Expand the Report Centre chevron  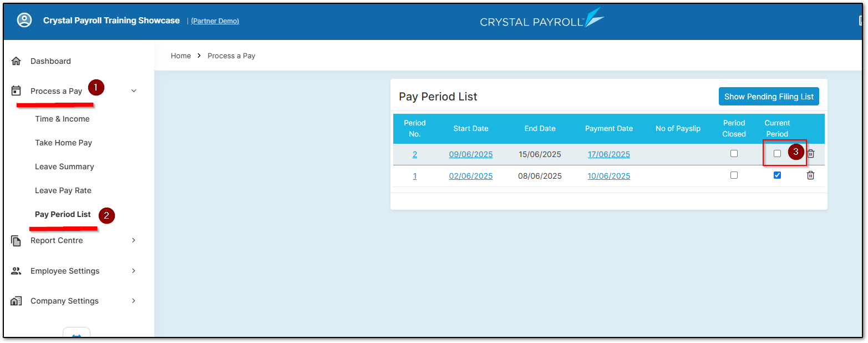(134, 240)
